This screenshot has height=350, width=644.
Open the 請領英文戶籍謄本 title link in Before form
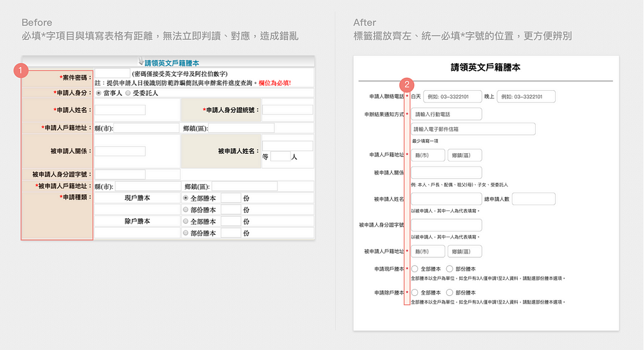(x=172, y=63)
